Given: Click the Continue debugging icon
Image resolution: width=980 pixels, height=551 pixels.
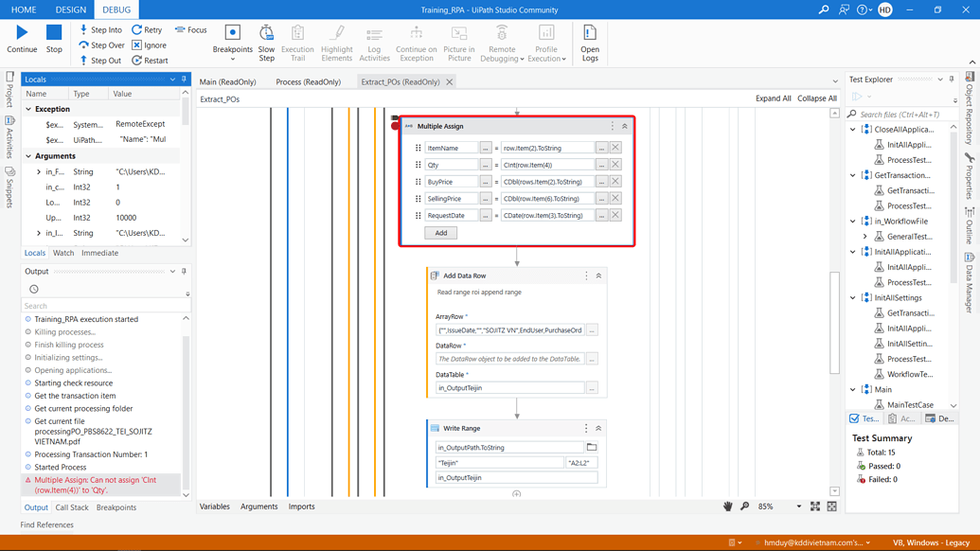Looking at the screenshot, I should coord(21,40).
